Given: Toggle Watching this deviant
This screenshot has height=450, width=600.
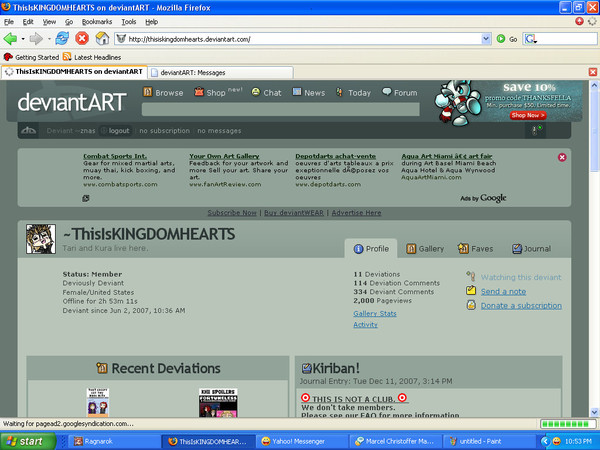Looking at the screenshot, I should pyautogui.click(x=514, y=277).
